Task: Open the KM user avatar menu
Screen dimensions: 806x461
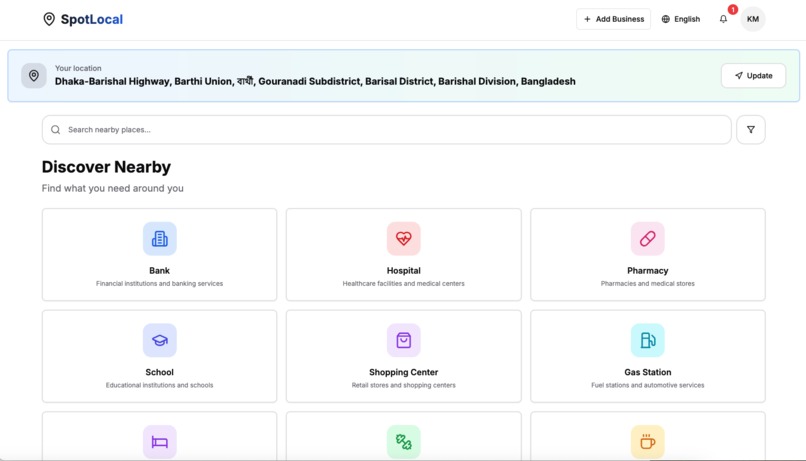Action: tap(753, 19)
